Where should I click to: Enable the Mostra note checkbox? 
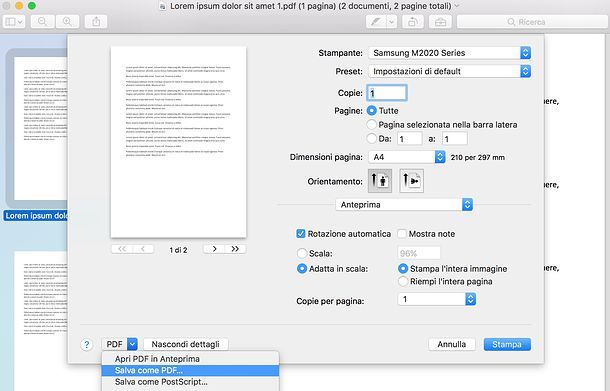402,234
